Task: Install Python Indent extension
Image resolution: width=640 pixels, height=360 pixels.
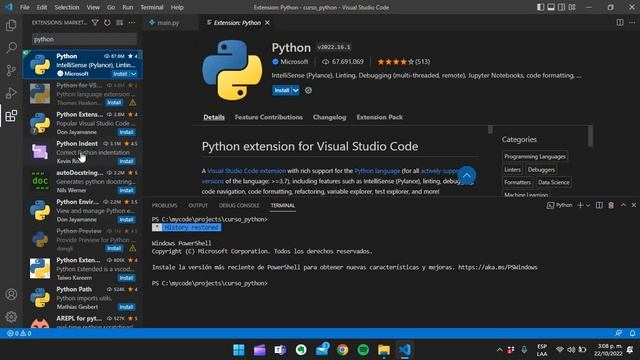Action: click(x=126, y=161)
